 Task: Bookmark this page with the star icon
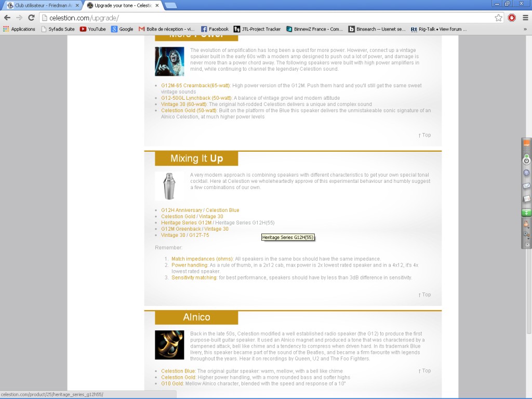click(x=498, y=18)
